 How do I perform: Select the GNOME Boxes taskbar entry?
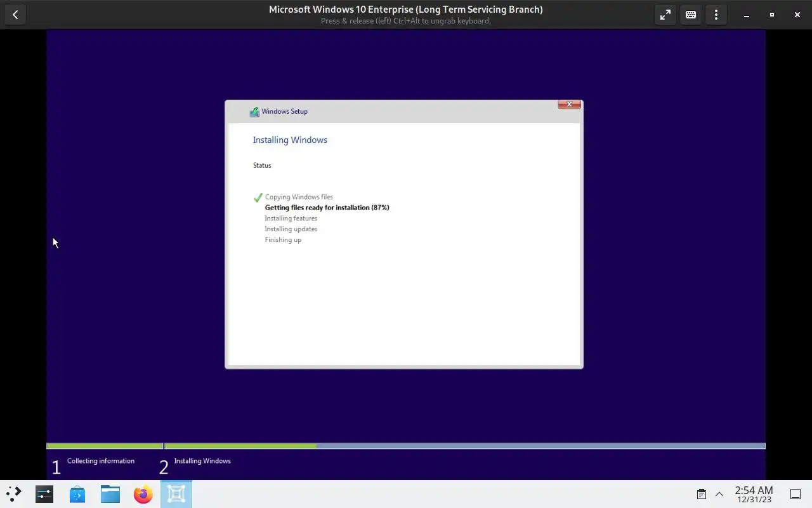point(176,493)
